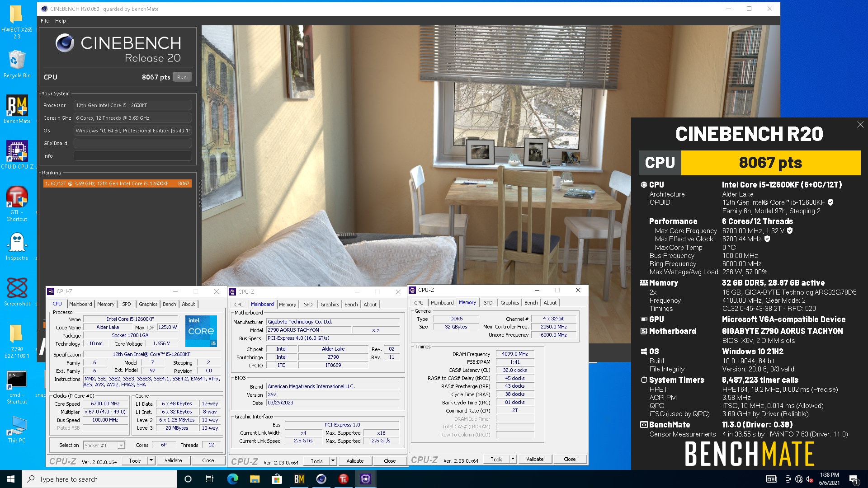Open Cortana circle icon on taskbar

pyautogui.click(x=188, y=479)
